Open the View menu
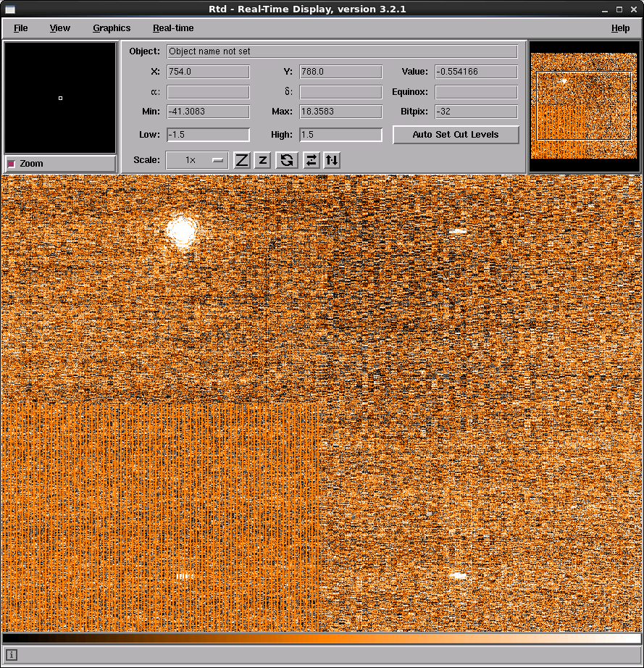644x668 pixels. point(60,28)
